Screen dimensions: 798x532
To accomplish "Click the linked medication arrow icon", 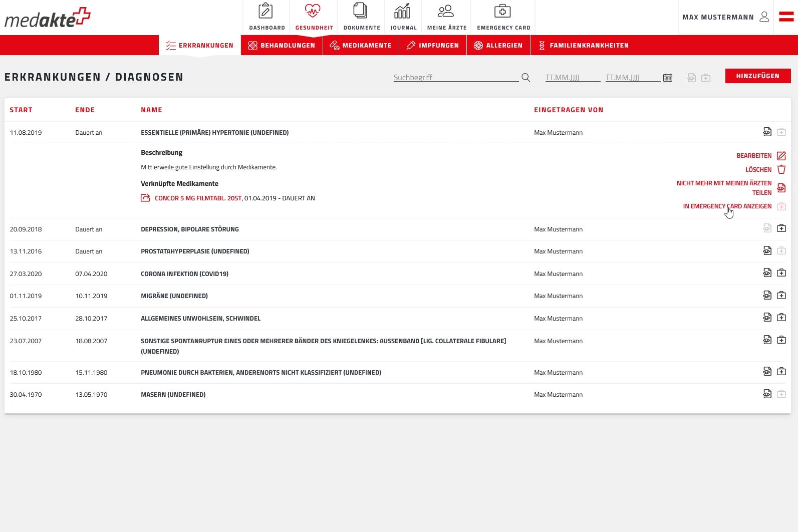I will click(145, 198).
